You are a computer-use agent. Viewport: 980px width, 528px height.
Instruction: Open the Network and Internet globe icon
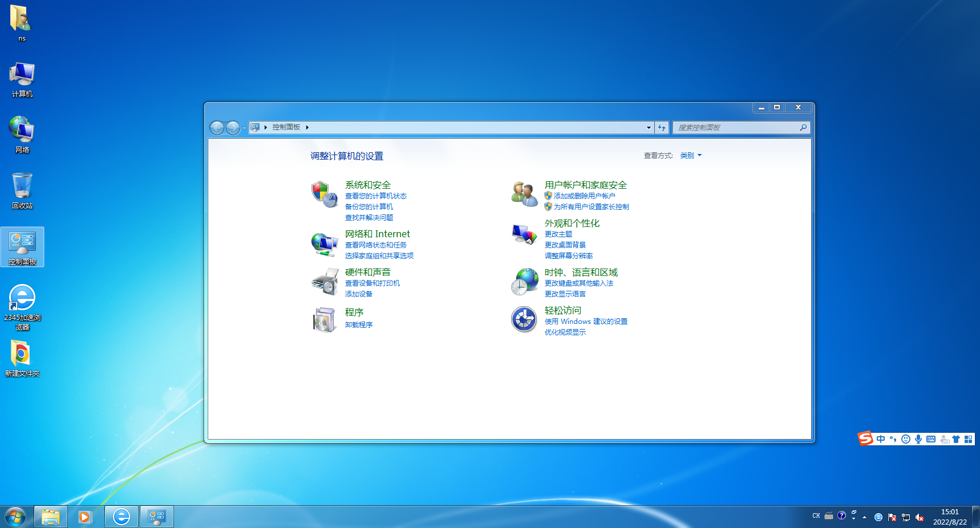pyautogui.click(x=324, y=244)
